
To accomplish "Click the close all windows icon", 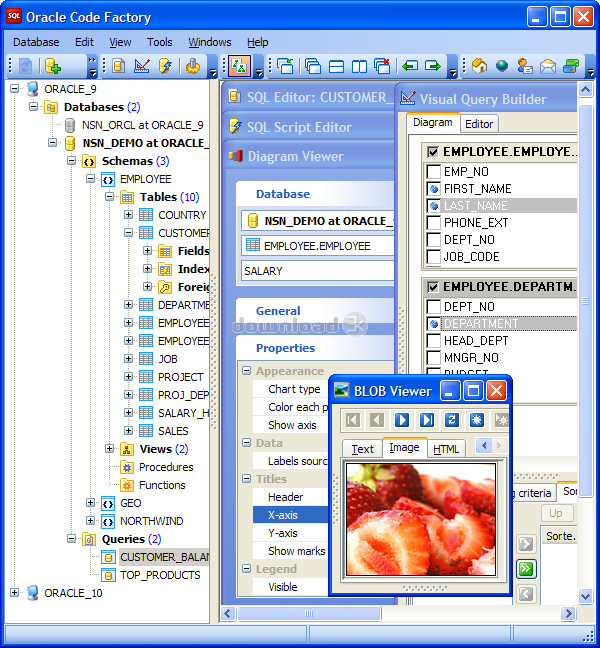I will click(x=382, y=66).
